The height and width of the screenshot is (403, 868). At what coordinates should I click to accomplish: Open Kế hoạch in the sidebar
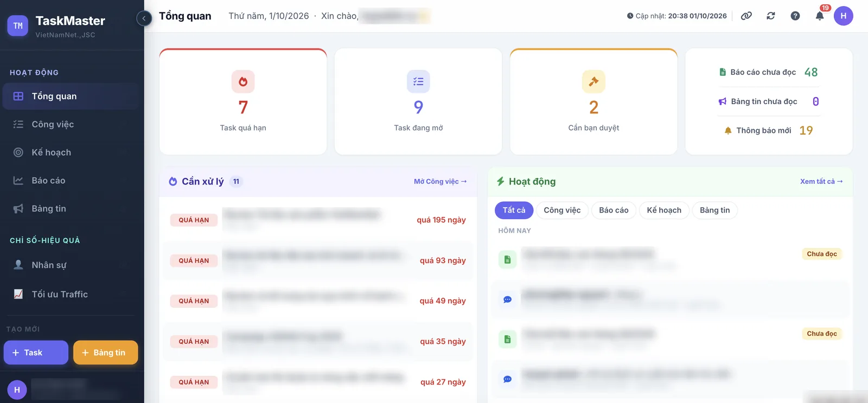(x=72, y=152)
